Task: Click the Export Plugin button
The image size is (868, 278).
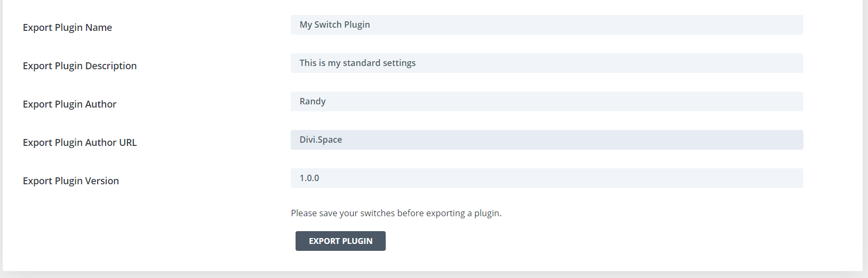Action: 340,241
